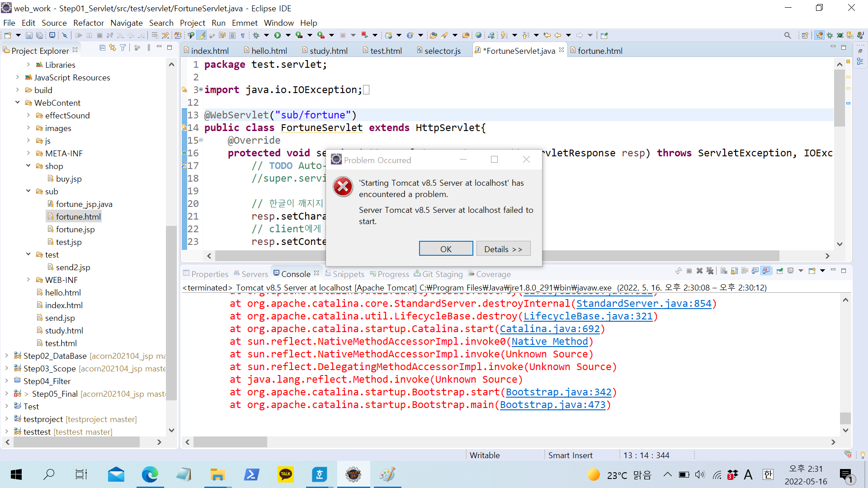Screen dimensions: 868x488
Task: Open the Catalina.java:692 stack trace link
Action: pyautogui.click(x=550, y=329)
